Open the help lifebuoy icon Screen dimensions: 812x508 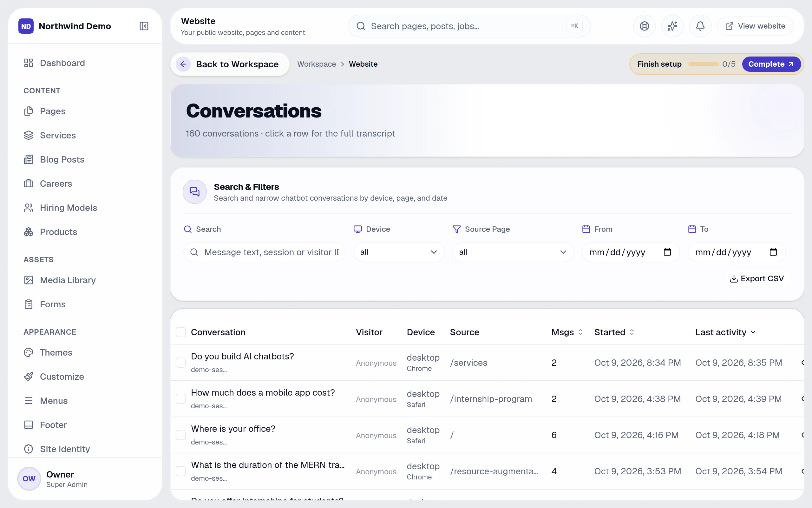tap(644, 26)
